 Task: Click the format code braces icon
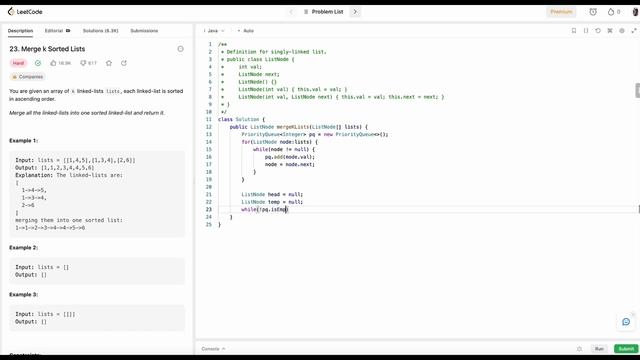pyautogui.click(x=586, y=31)
